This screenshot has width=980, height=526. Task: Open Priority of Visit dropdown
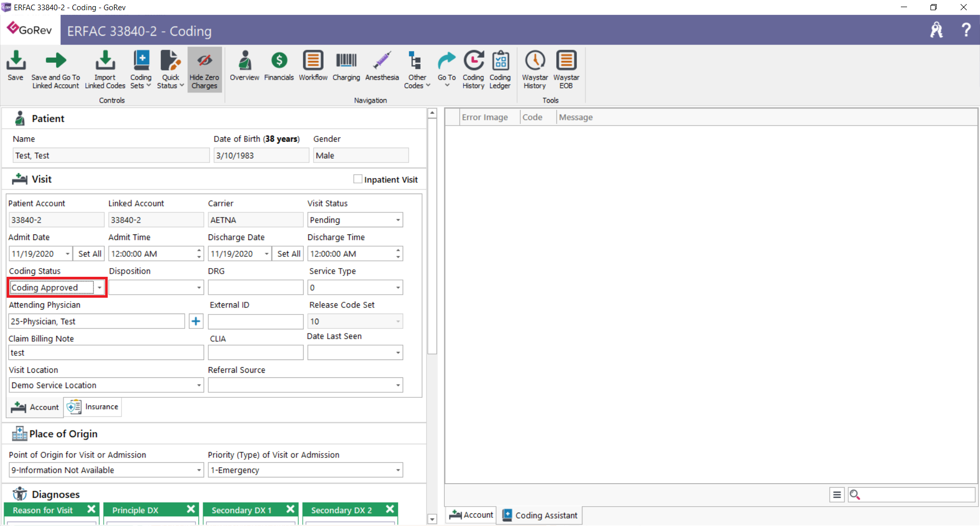(398, 470)
